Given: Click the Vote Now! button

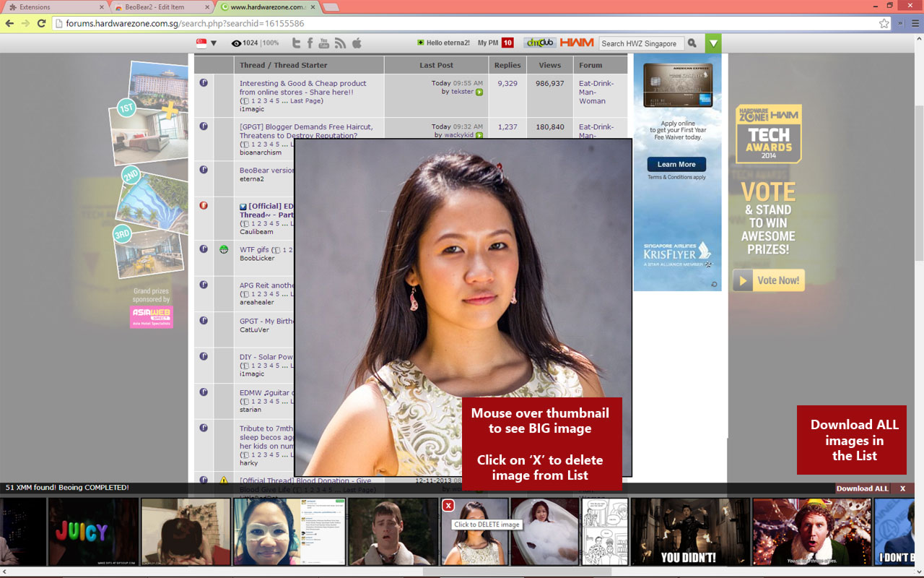Looking at the screenshot, I should click(769, 280).
